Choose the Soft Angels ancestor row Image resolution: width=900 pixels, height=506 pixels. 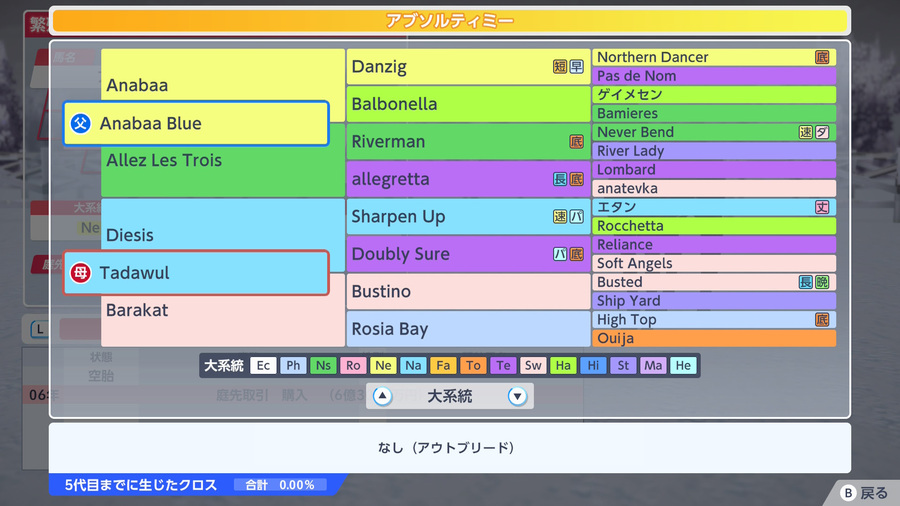(x=714, y=263)
